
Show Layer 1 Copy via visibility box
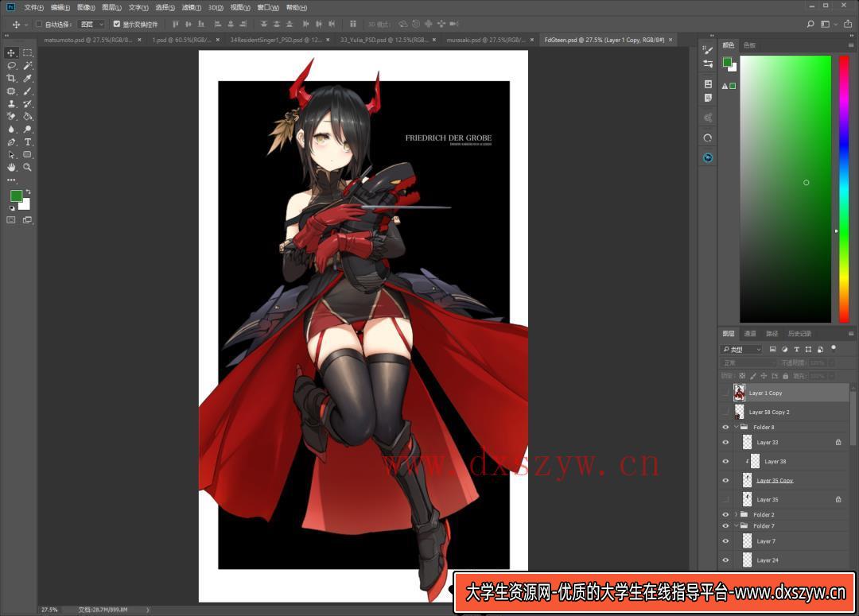pyautogui.click(x=726, y=393)
